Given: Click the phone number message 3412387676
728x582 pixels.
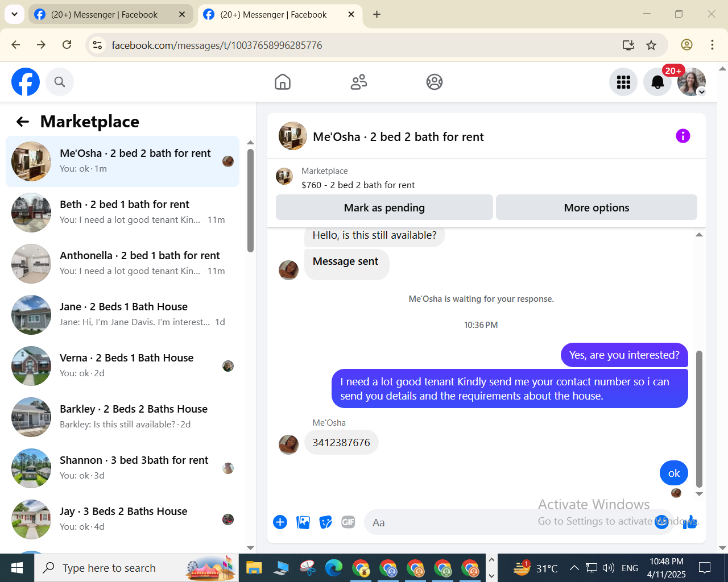Looking at the screenshot, I should (341, 442).
